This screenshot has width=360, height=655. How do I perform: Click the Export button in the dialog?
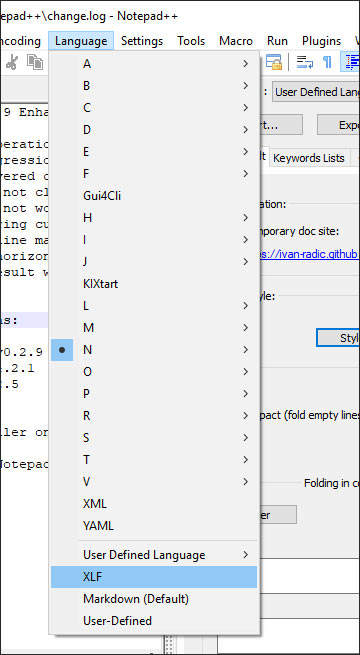pyautogui.click(x=339, y=125)
